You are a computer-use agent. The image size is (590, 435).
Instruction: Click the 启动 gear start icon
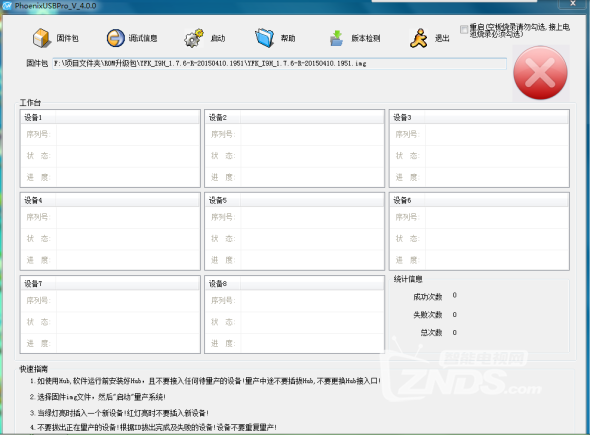click(194, 38)
